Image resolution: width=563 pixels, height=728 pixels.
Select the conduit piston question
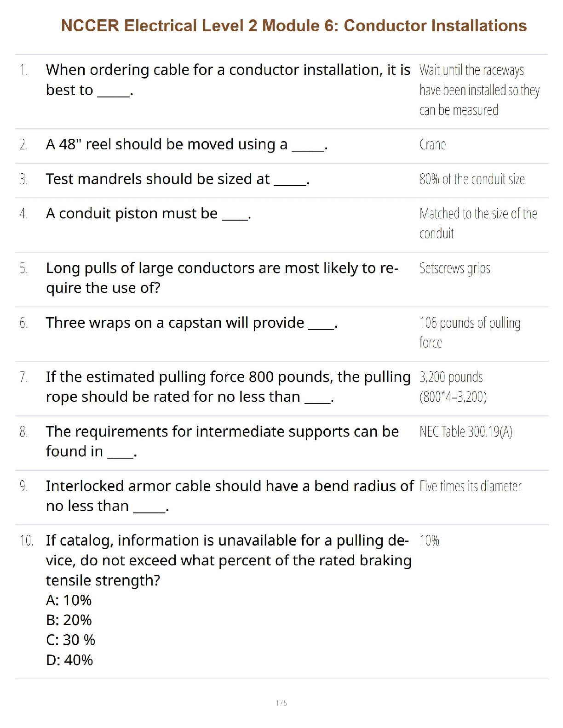tap(148, 214)
